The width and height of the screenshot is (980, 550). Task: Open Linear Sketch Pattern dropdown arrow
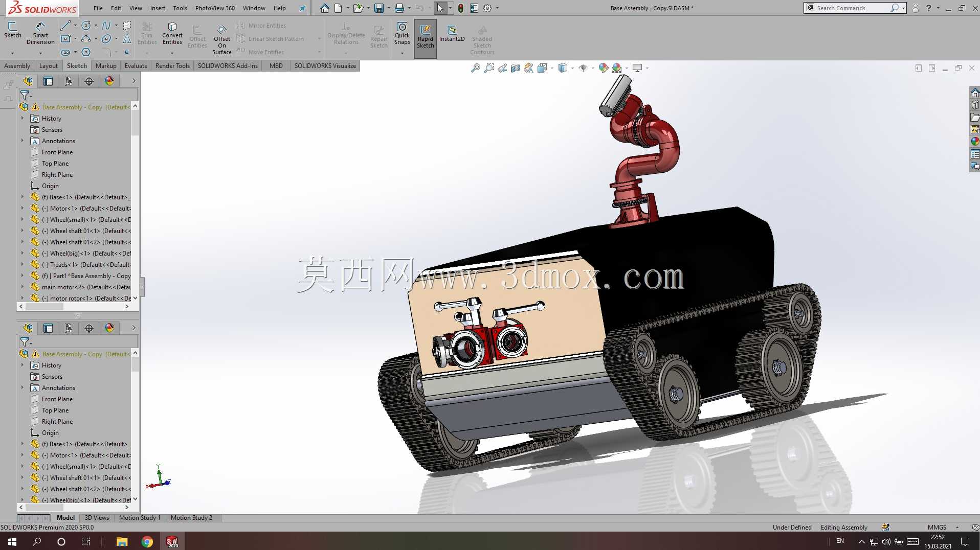319,39
